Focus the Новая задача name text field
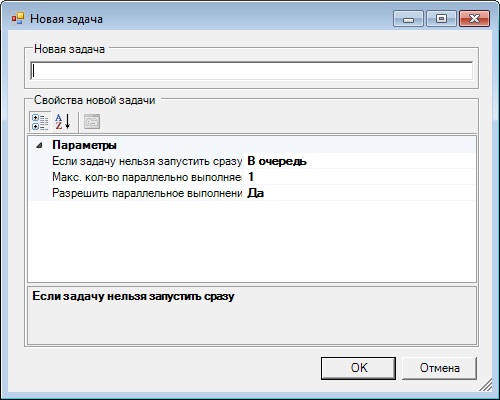 click(x=252, y=71)
